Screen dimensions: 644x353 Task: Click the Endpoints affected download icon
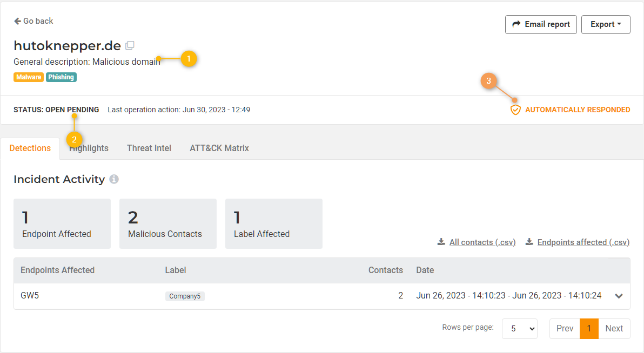(x=529, y=242)
